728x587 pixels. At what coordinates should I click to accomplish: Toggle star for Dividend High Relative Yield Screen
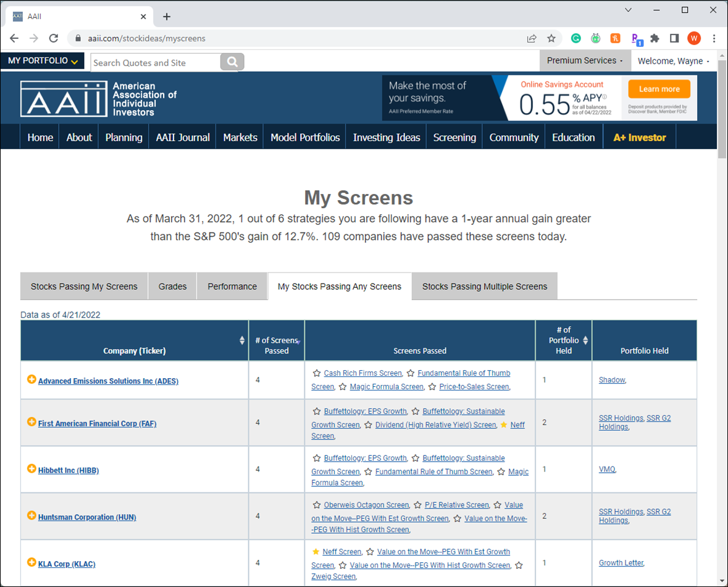pyautogui.click(x=368, y=424)
